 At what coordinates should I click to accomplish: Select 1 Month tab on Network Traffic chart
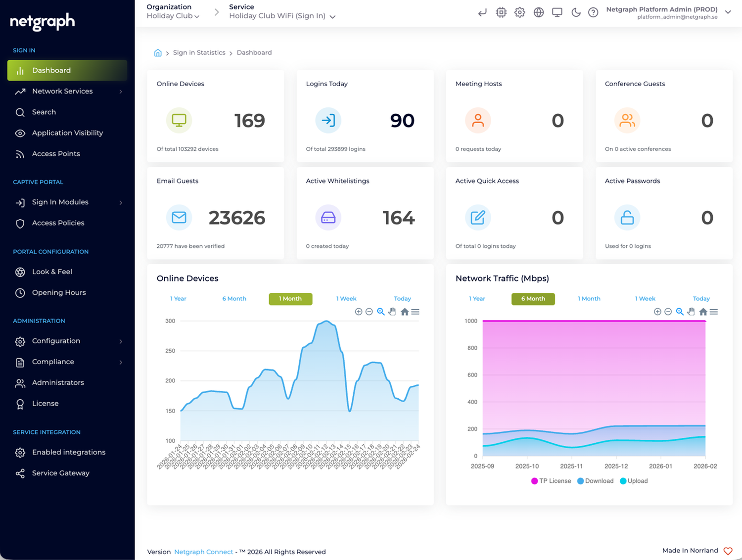click(x=589, y=299)
